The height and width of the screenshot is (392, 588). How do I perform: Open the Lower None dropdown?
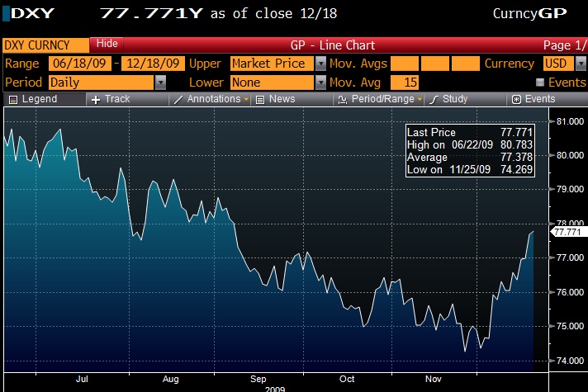point(321,82)
